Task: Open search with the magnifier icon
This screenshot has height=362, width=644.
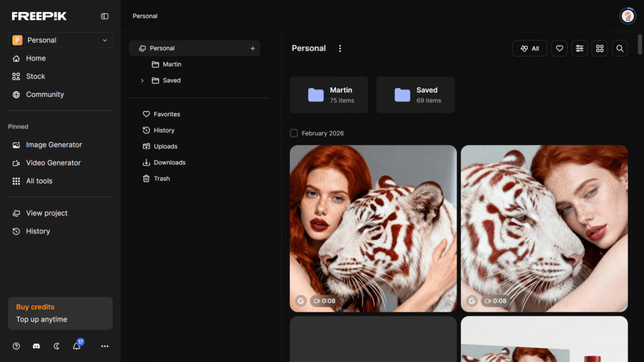Action: click(x=619, y=48)
